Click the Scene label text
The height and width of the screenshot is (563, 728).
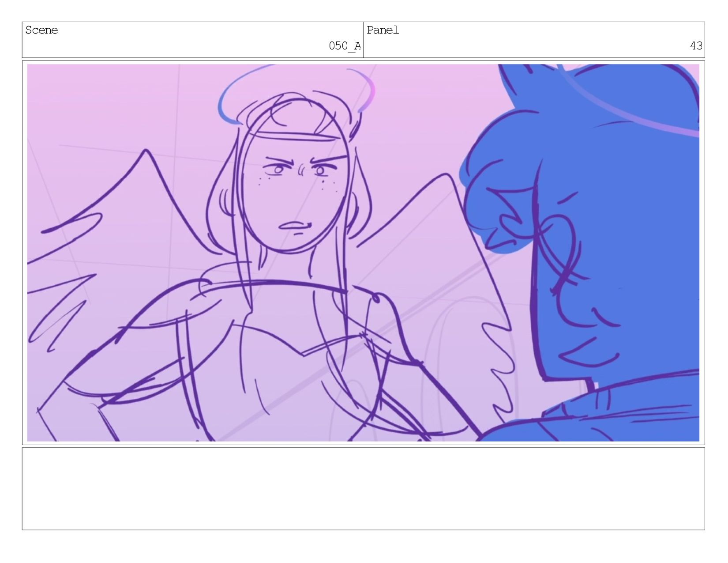[41, 30]
